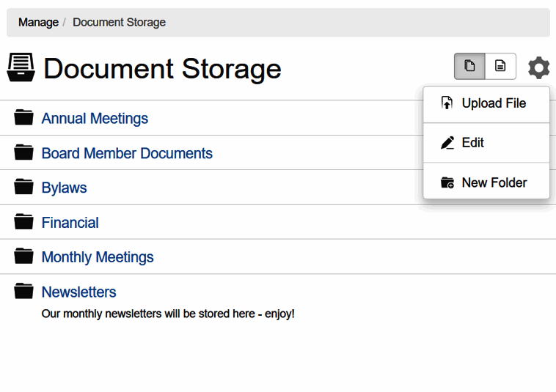Screen dimensions: 556x392
Task: Open the Annual Meetings folder link
Action: point(95,118)
